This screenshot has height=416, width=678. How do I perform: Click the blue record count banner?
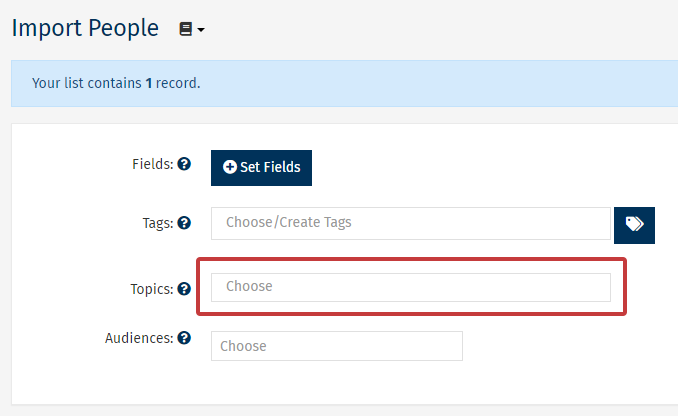400,83
